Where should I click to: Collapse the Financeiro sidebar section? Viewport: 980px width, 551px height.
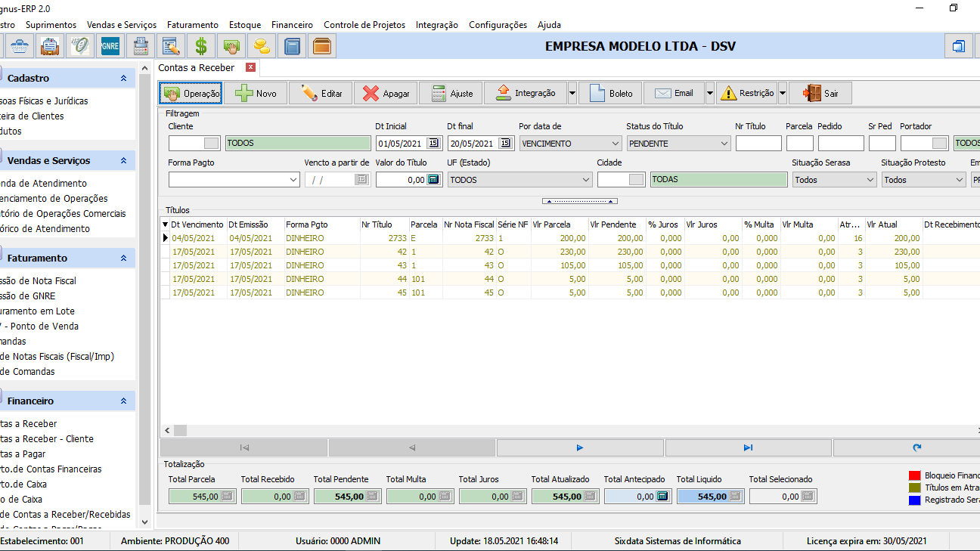coord(123,401)
